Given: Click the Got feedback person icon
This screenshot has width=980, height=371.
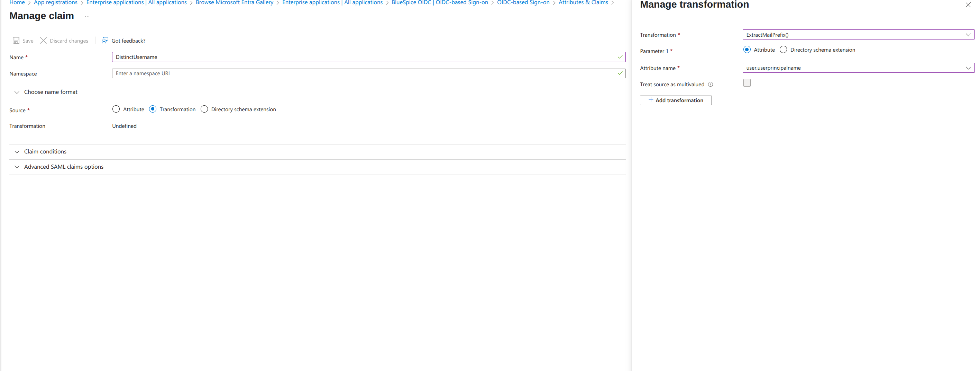Looking at the screenshot, I should tap(105, 41).
